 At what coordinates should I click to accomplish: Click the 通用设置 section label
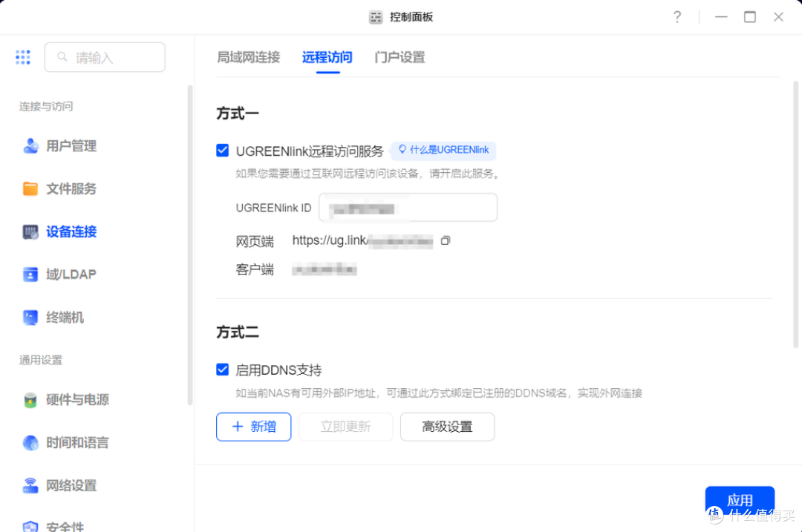pos(41,361)
